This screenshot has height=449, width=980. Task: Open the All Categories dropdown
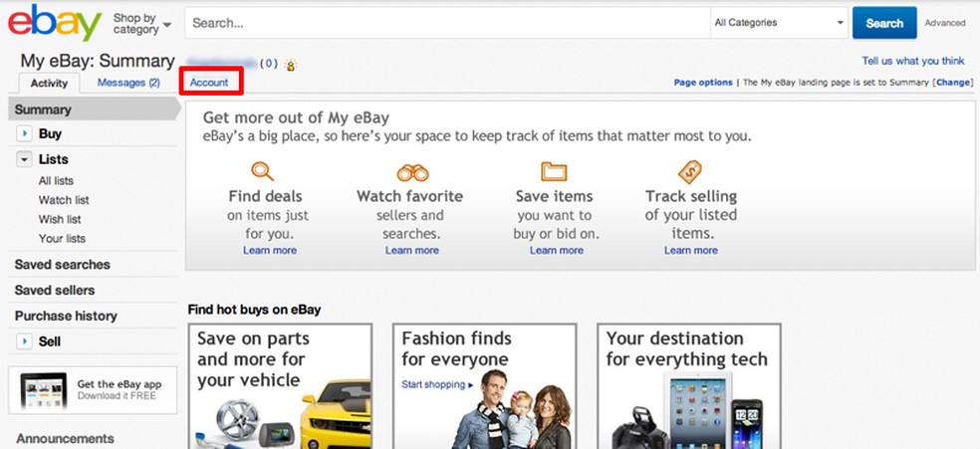777,23
